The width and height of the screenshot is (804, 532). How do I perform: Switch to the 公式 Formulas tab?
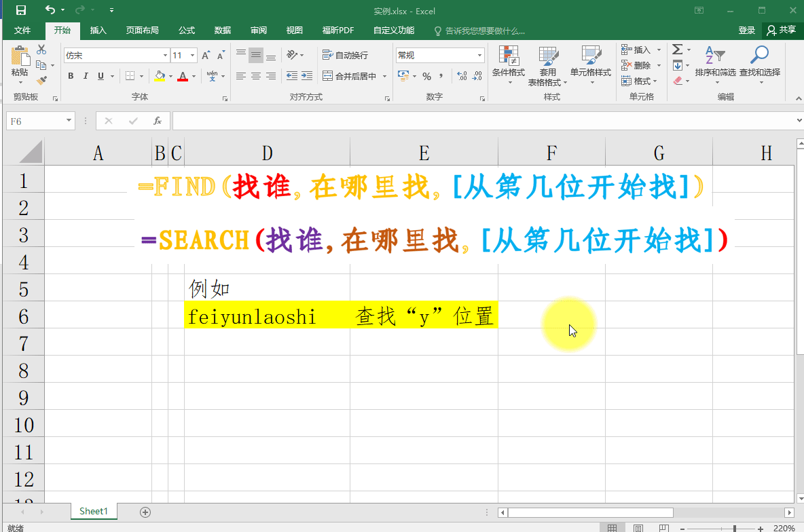(x=187, y=31)
